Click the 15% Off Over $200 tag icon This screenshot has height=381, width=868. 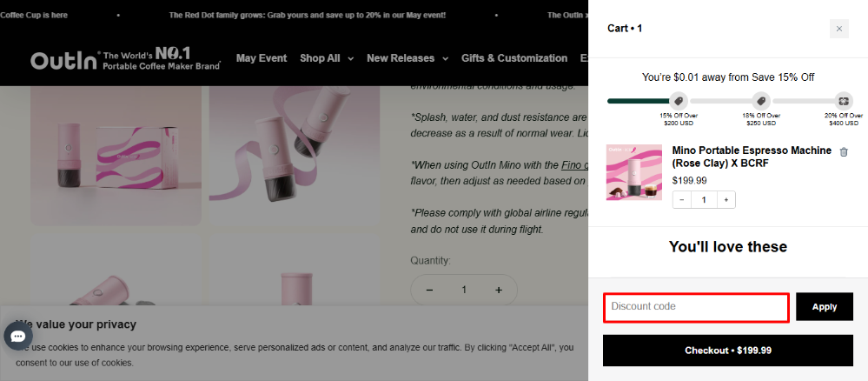pyautogui.click(x=678, y=101)
